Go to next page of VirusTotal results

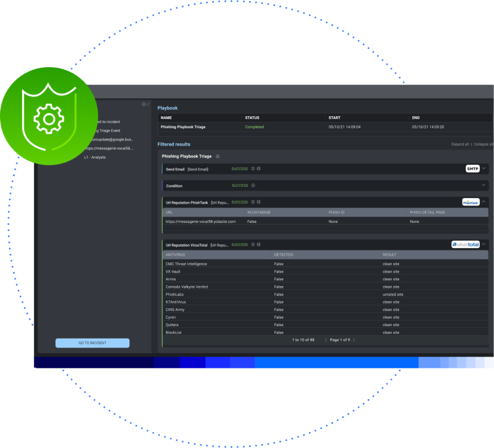click(x=354, y=340)
